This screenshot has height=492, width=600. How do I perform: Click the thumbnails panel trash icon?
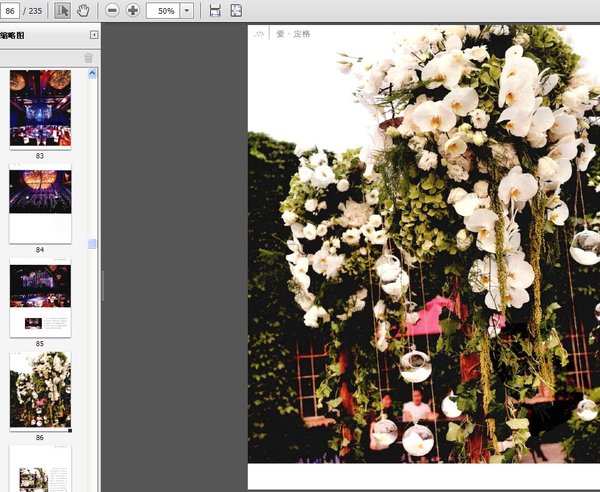pyautogui.click(x=88, y=58)
